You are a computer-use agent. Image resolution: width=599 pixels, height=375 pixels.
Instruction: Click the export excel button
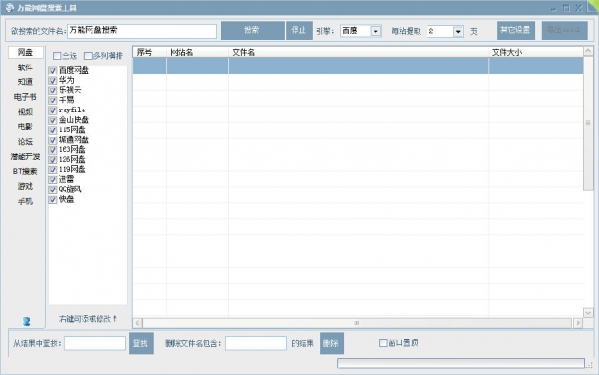(564, 30)
